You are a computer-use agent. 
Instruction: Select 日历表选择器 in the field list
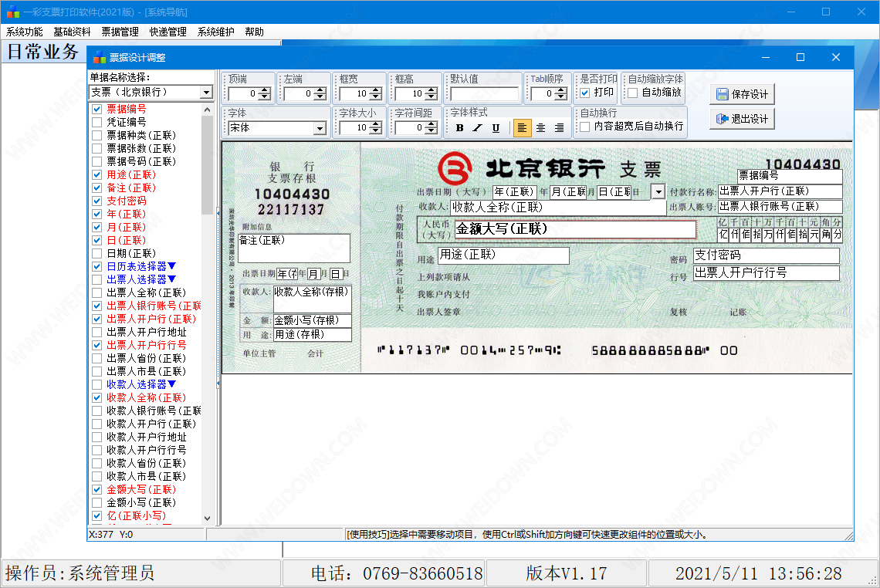[141, 266]
